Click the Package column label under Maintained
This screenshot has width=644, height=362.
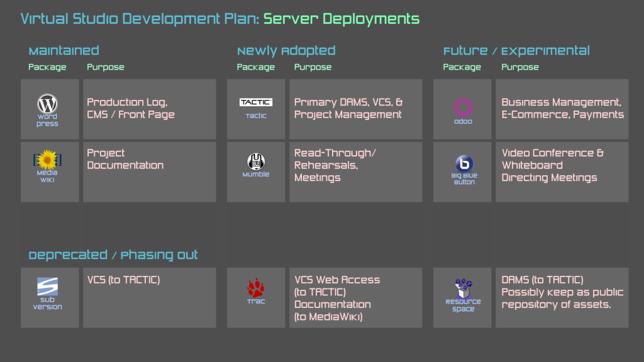click(47, 67)
